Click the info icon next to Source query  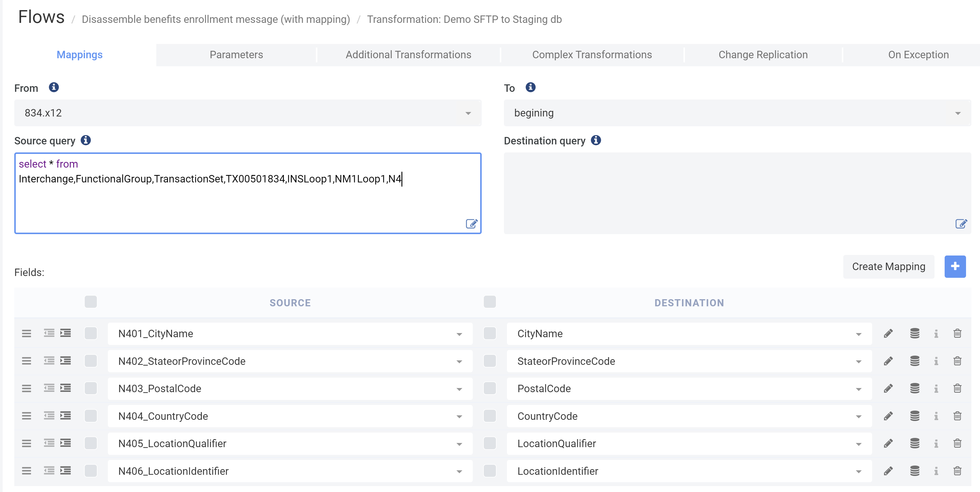tap(86, 141)
